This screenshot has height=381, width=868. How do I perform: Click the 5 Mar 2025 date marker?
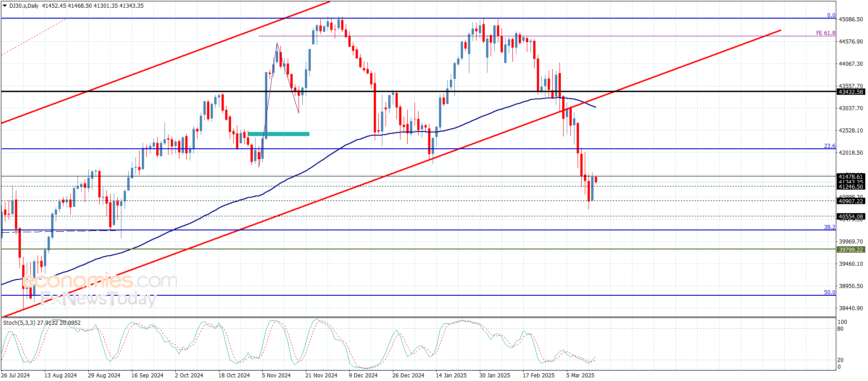pos(580,375)
